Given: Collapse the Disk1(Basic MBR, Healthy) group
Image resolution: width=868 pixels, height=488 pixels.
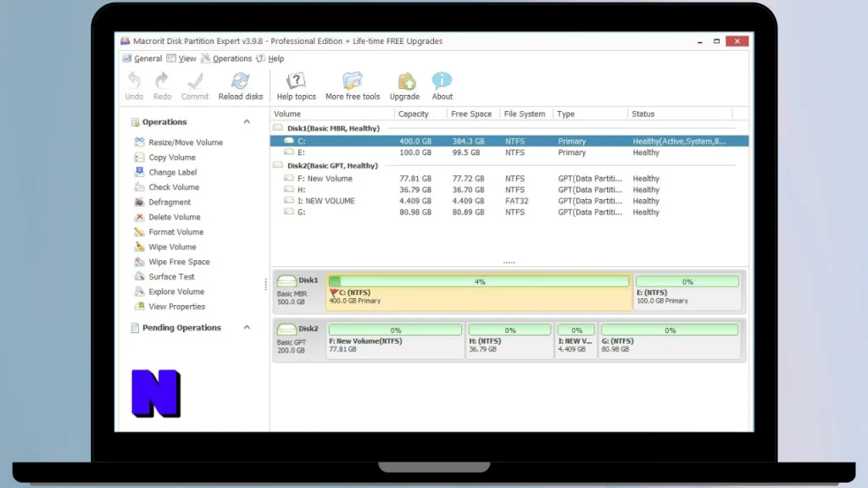Looking at the screenshot, I should tap(278, 128).
